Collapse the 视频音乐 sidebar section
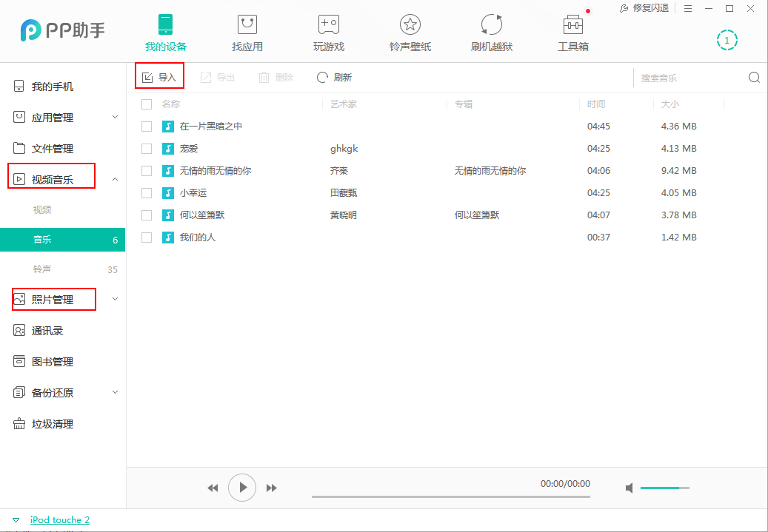Viewport: 768px width, 532px height. point(115,178)
